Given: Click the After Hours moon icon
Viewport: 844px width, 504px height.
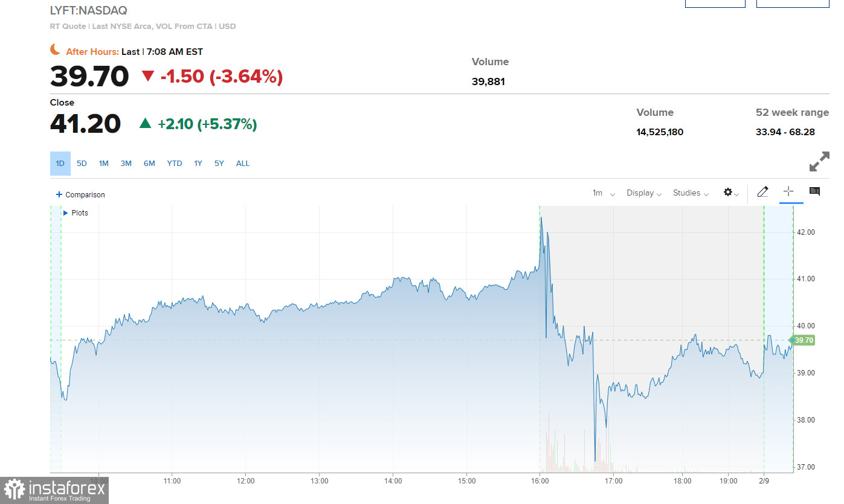Looking at the screenshot, I should click(56, 50).
